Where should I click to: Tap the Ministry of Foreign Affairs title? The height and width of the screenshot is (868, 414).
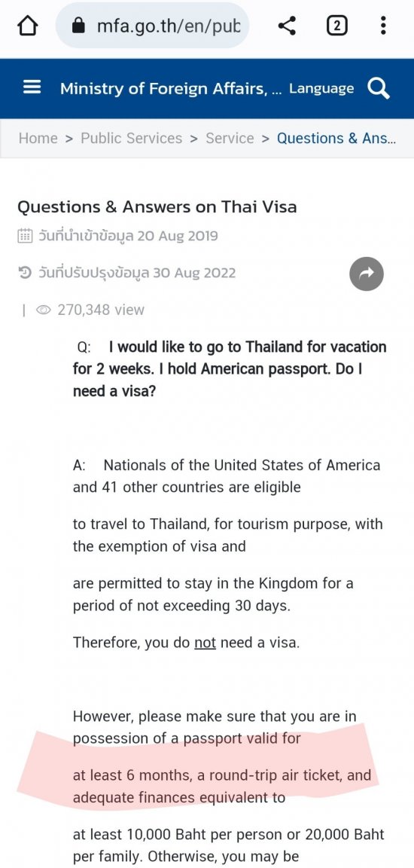(171, 89)
